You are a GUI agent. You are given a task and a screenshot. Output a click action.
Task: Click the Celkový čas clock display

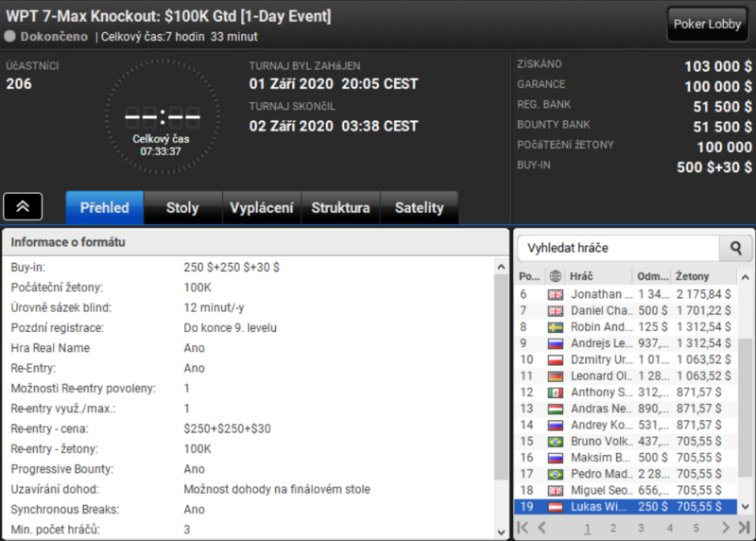click(x=162, y=117)
